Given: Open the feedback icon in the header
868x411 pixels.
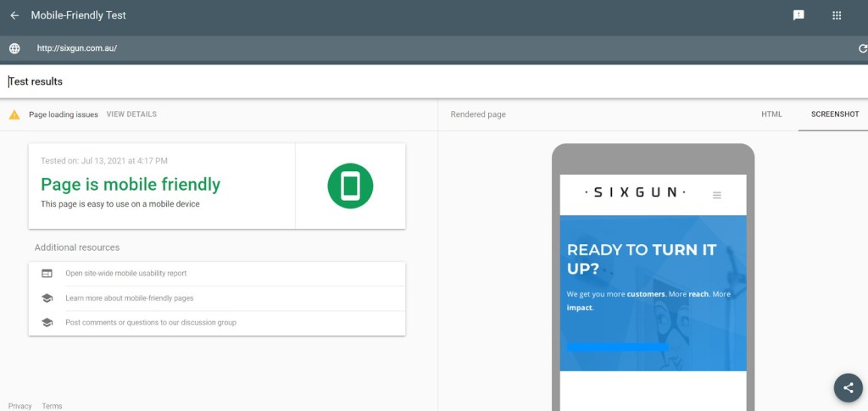Looking at the screenshot, I should point(798,15).
